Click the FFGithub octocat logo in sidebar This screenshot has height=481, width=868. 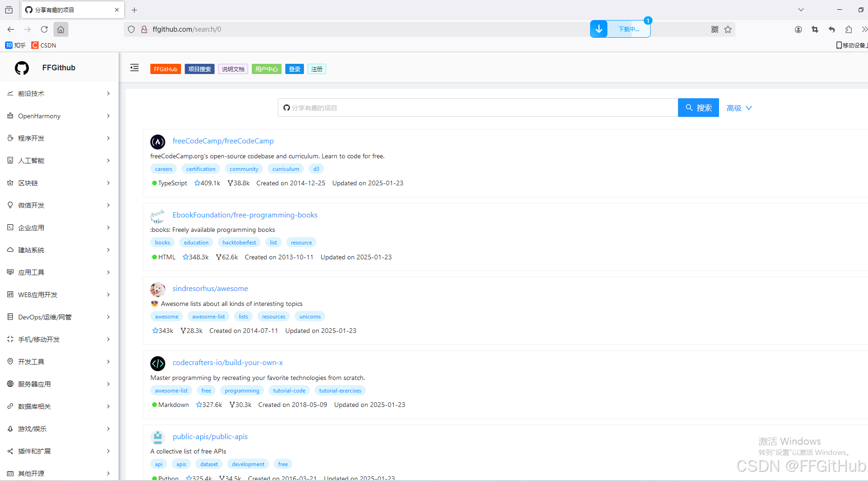coord(22,68)
